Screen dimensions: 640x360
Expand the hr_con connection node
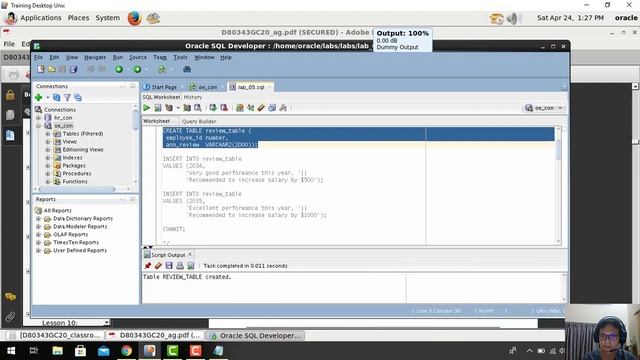coord(38,118)
